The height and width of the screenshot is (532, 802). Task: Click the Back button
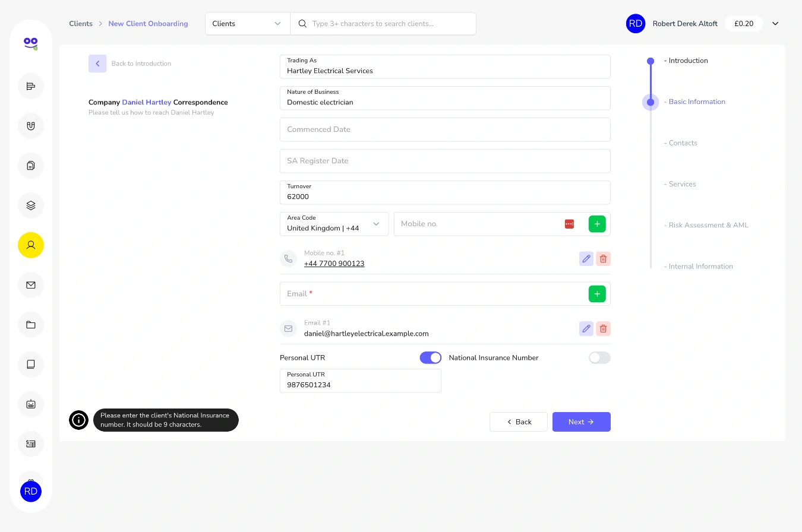(519, 422)
